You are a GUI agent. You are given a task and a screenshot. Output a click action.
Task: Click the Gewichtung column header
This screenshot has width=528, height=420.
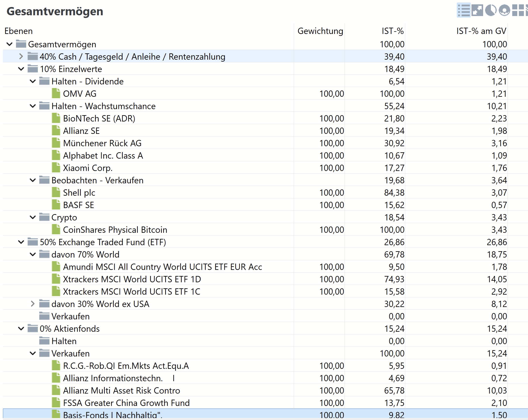[320, 31]
